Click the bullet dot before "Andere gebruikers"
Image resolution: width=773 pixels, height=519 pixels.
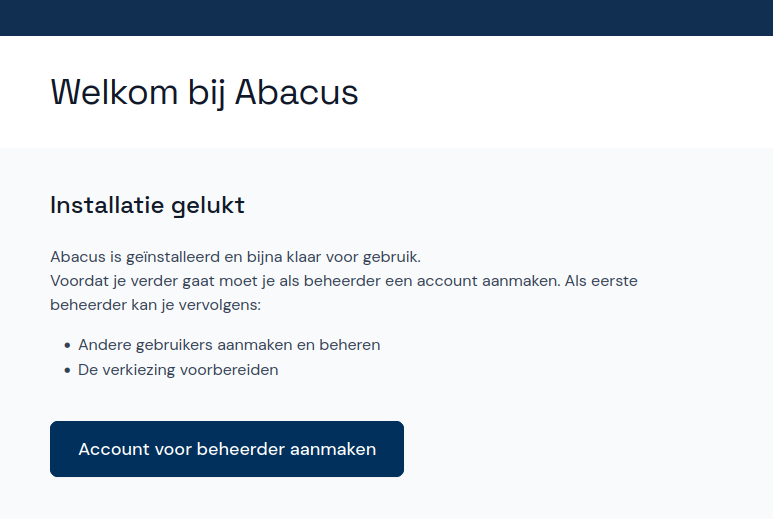point(67,346)
